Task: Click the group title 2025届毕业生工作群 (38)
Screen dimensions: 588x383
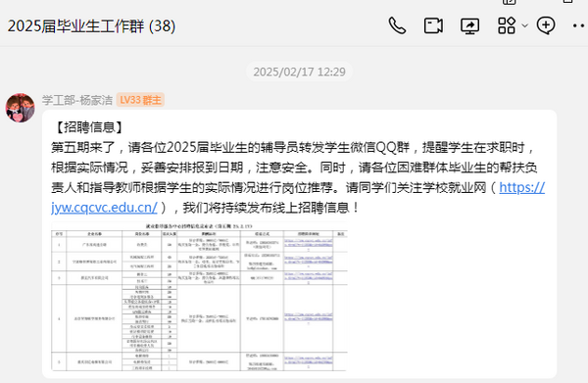Action: pos(91,26)
